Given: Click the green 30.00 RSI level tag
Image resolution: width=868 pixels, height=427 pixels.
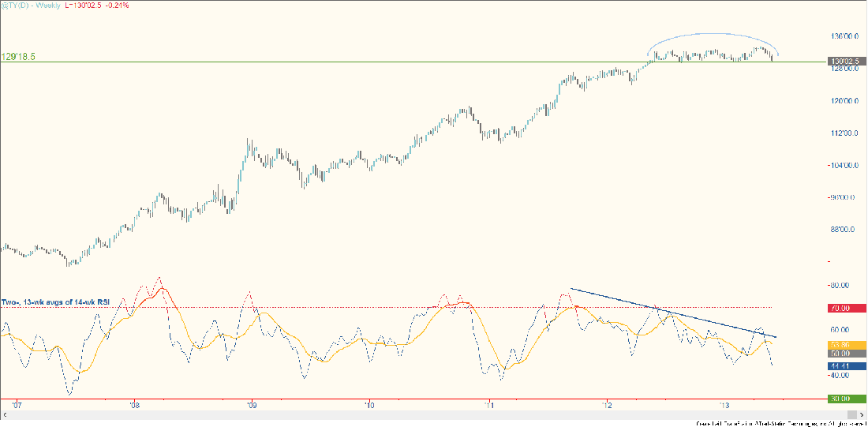Looking at the screenshot, I should [x=841, y=399].
